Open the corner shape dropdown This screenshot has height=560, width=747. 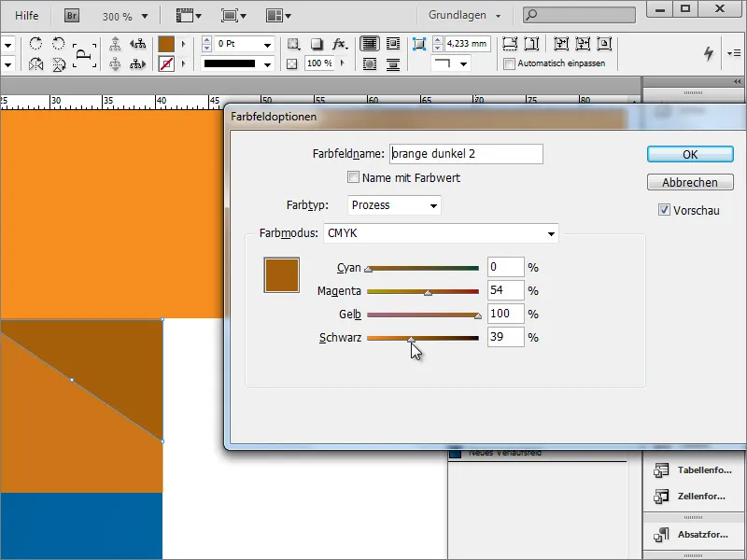pyautogui.click(x=463, y=63)
